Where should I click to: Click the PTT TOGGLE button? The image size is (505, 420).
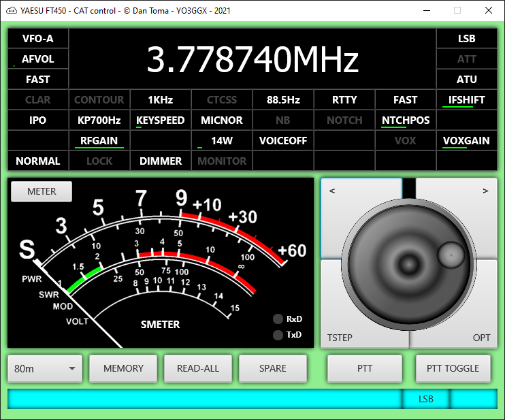point(453,368)
